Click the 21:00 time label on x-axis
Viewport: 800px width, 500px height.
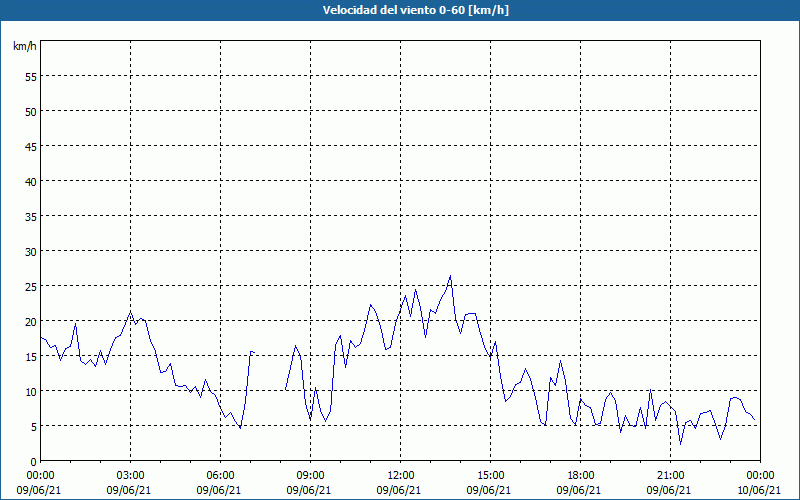click(x=670, y=476)
